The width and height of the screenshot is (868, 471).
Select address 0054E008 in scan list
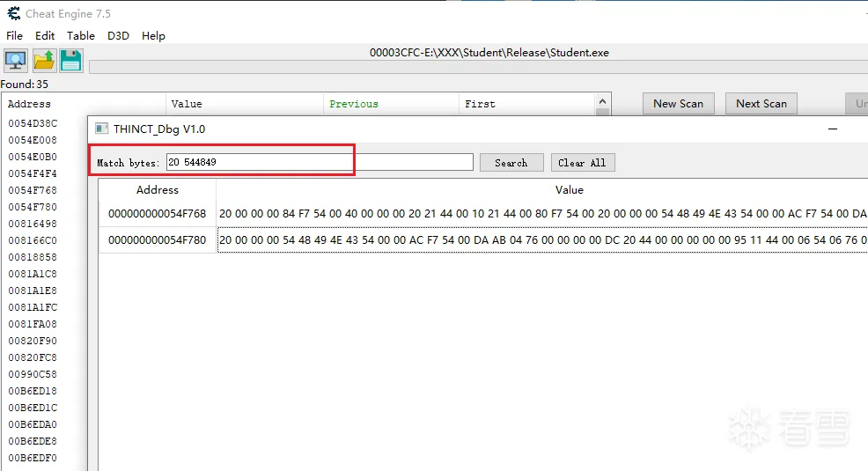[33, 140]
